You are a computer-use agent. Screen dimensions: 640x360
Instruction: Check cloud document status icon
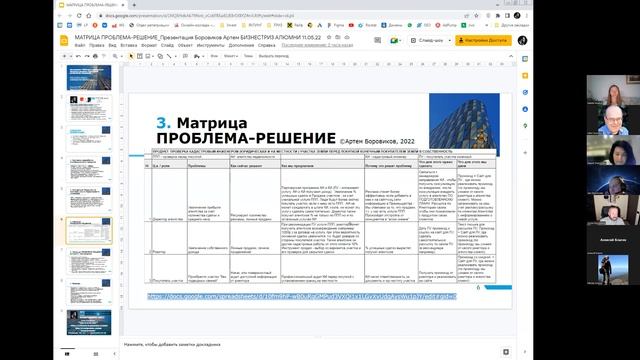tap(347, 37)
